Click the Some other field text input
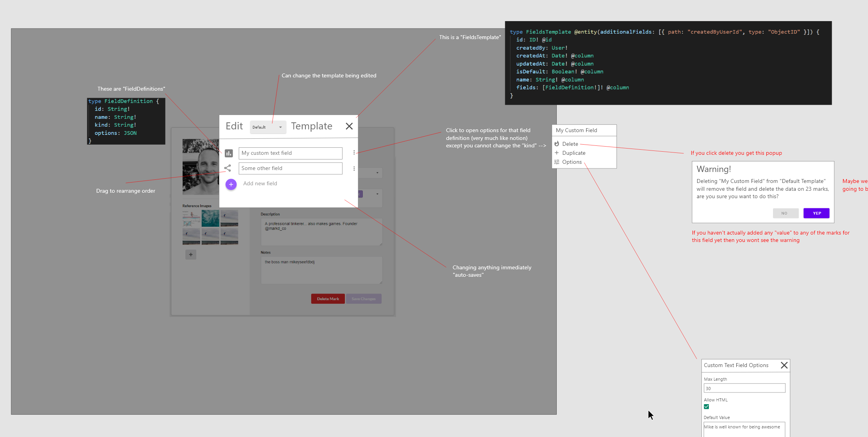This screenshot has width=868, height=437. (x=290, y=168)
